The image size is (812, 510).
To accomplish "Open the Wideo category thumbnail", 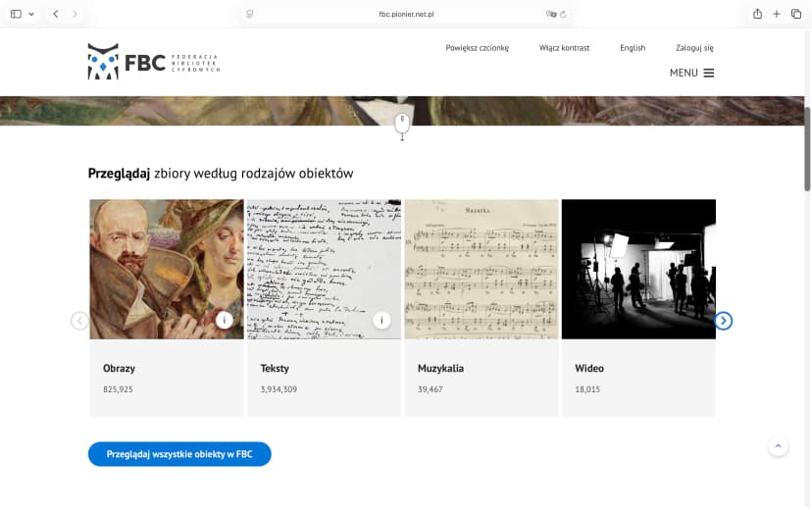I will coord(638,270).
